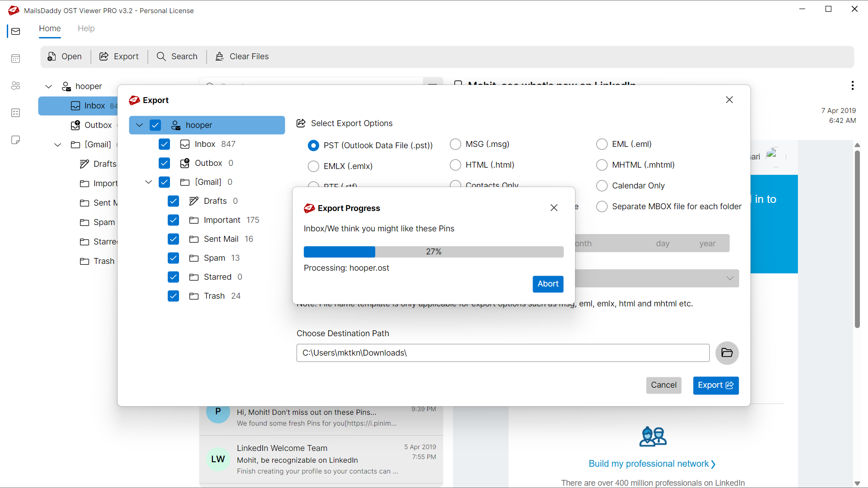Screen dimensions: 868x488
Task: Open Build my professional network link
Action: pos(652,464)
